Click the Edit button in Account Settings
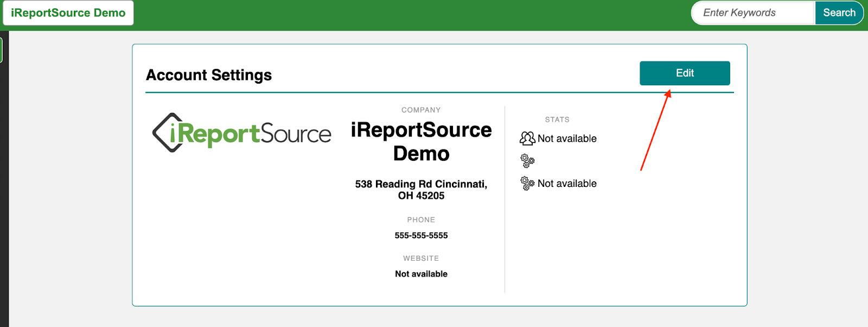Viewport: 868px width, 327px height. coord(685,73)
